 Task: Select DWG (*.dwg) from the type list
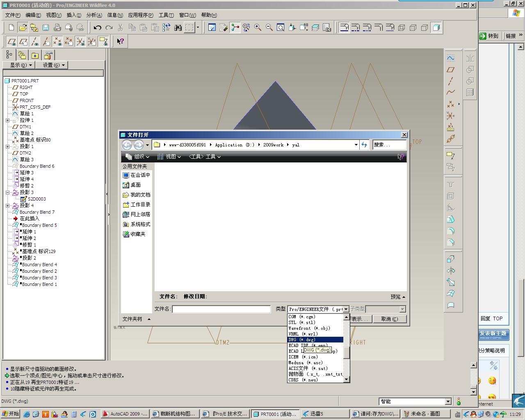coord(315,340)
